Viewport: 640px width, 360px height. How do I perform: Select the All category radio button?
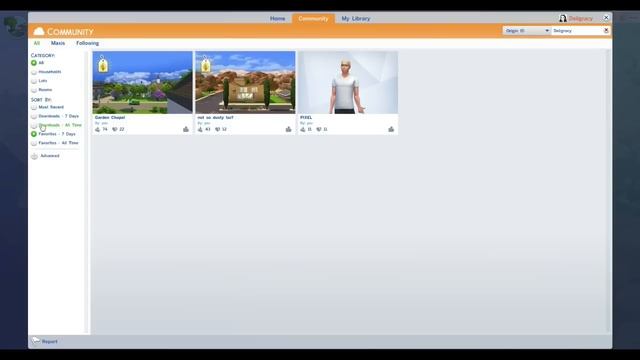coord(34,63)
